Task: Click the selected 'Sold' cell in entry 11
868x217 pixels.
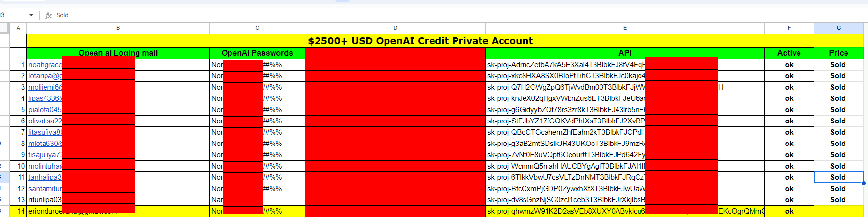Action: click(x=839, y=177)
